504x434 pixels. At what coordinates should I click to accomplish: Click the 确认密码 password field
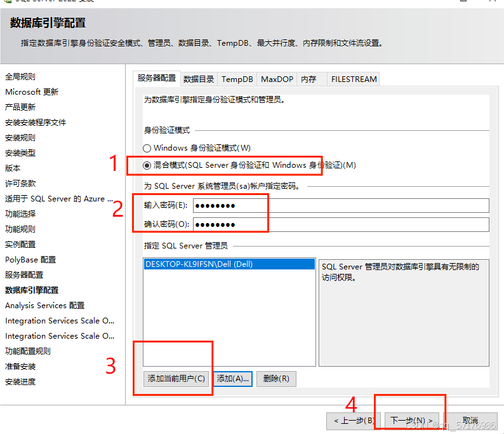pos(341,224)
